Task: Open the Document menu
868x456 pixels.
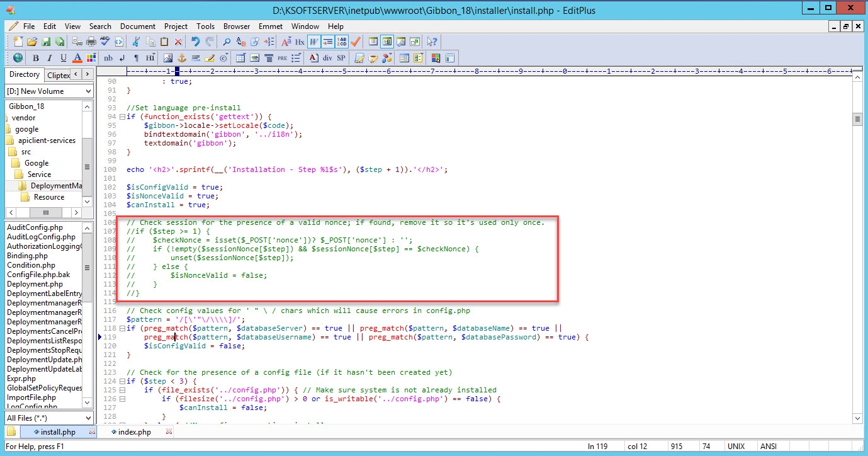Action: point(138,26)
